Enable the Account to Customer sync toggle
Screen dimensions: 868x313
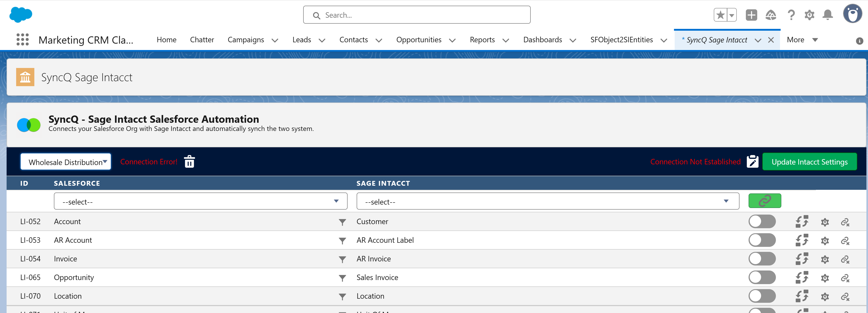[x=762, y=221]
